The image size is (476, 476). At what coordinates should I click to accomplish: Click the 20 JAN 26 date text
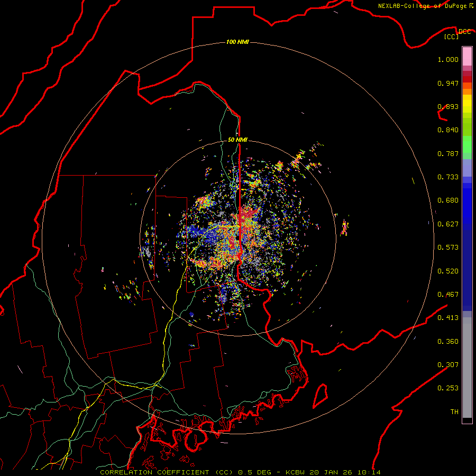[332, 472]
